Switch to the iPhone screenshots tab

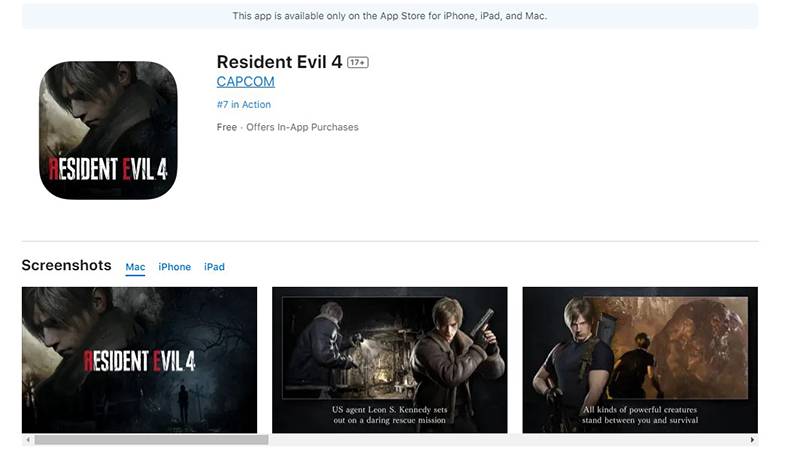[x=174, y=267]
